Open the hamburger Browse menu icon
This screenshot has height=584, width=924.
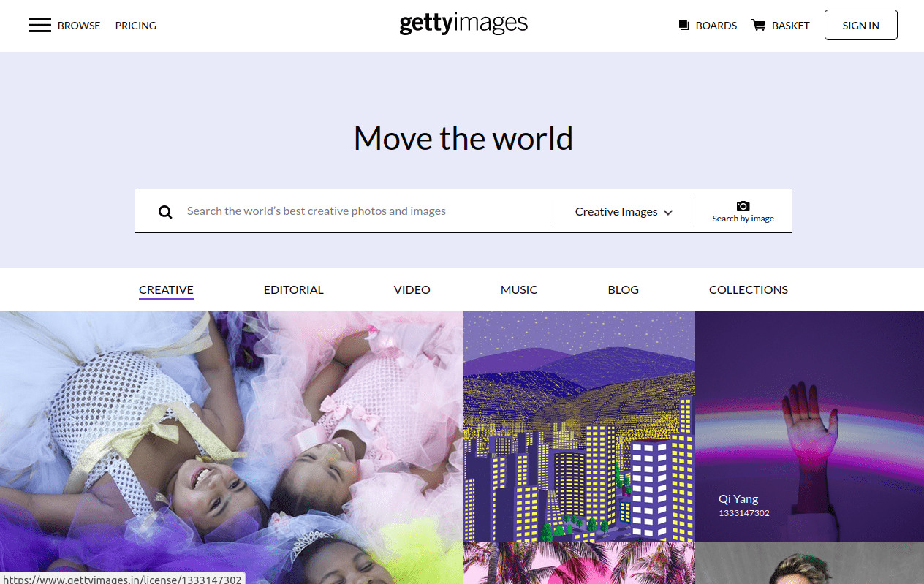pyautogui.click(x=40, y=26)
